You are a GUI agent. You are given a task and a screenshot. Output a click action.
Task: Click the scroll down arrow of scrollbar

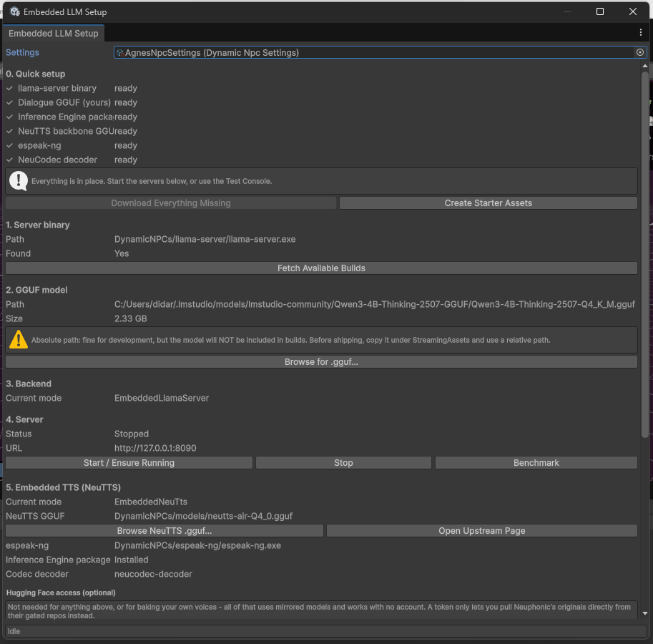645,613
